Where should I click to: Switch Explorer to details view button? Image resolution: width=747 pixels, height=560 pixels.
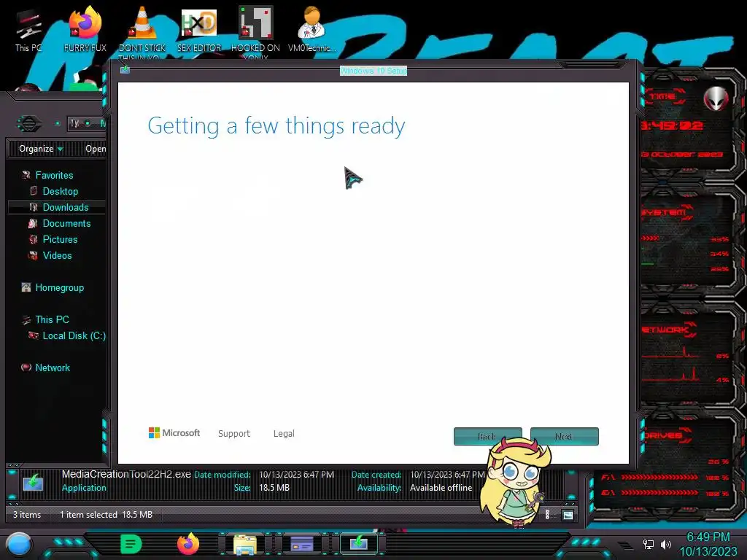click(x=547, y=515)
